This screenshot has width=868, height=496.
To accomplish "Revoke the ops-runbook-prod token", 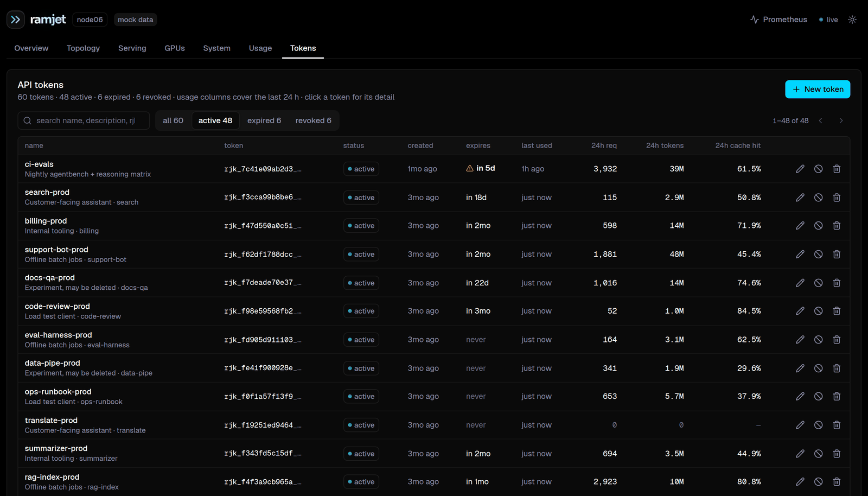I will [819, 397].
